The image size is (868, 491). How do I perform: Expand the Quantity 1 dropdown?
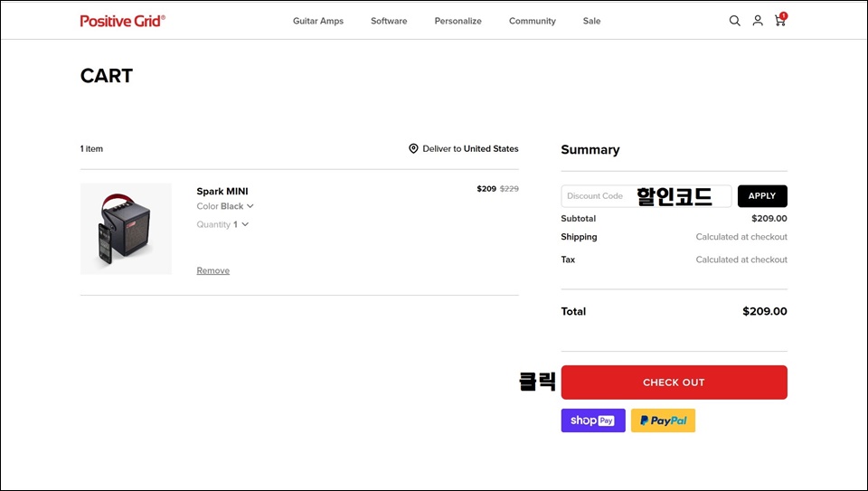tap(222, 224)
